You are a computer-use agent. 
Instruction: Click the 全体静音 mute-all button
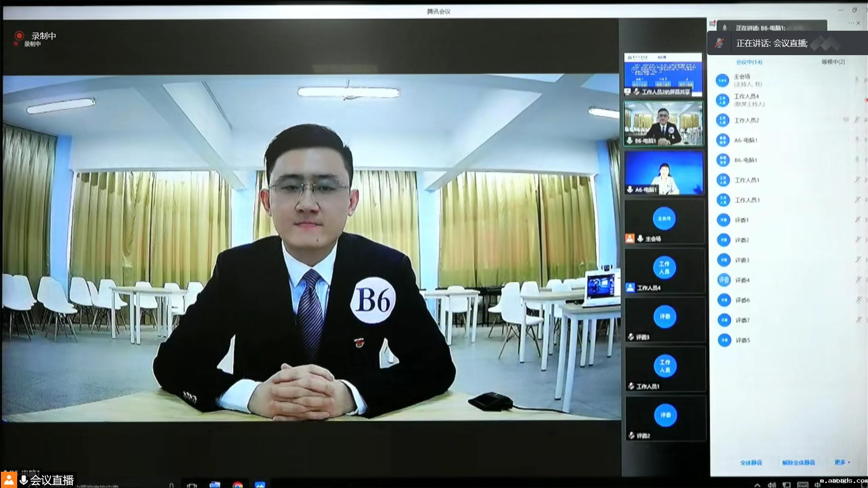(751, 462)
